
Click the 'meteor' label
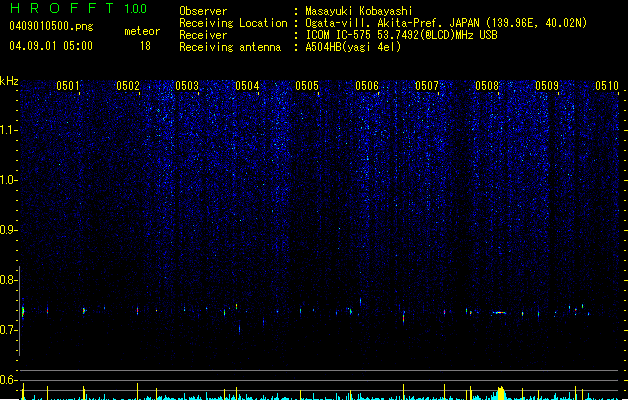[142, 31]
